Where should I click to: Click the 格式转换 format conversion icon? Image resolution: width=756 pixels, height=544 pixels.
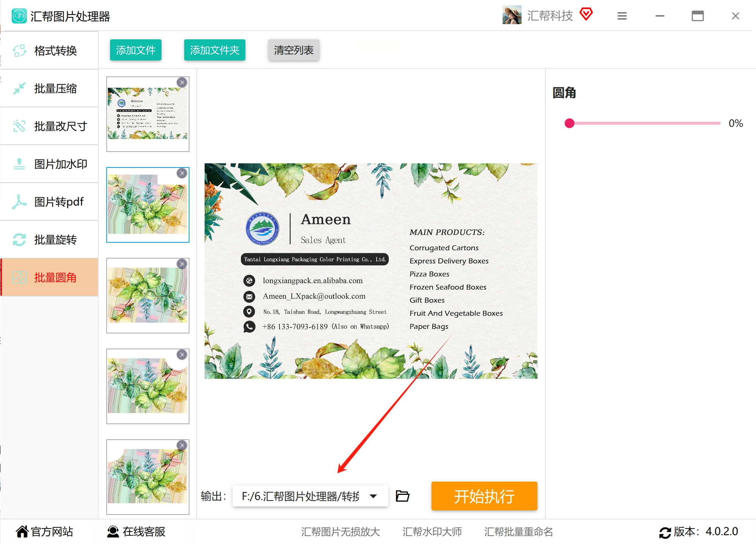(x=19, y=50)
